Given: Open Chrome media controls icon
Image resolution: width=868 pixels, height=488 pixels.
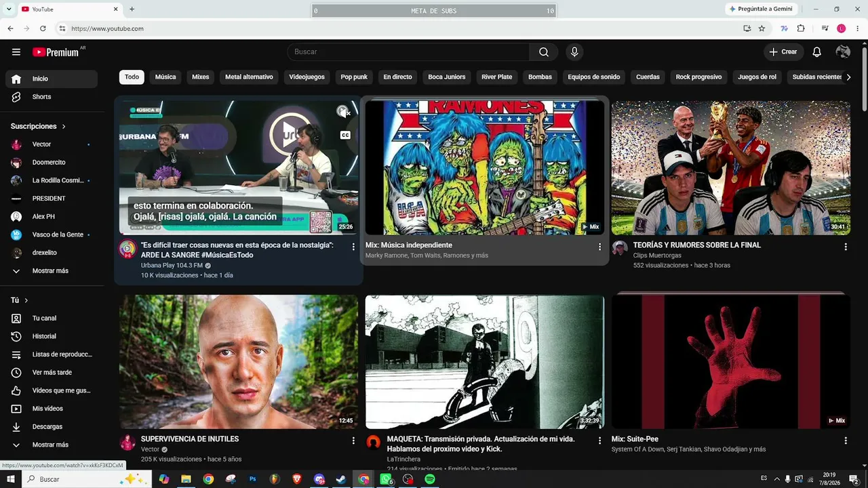Looking at the screenshot, I should click(x=825, y=28).
